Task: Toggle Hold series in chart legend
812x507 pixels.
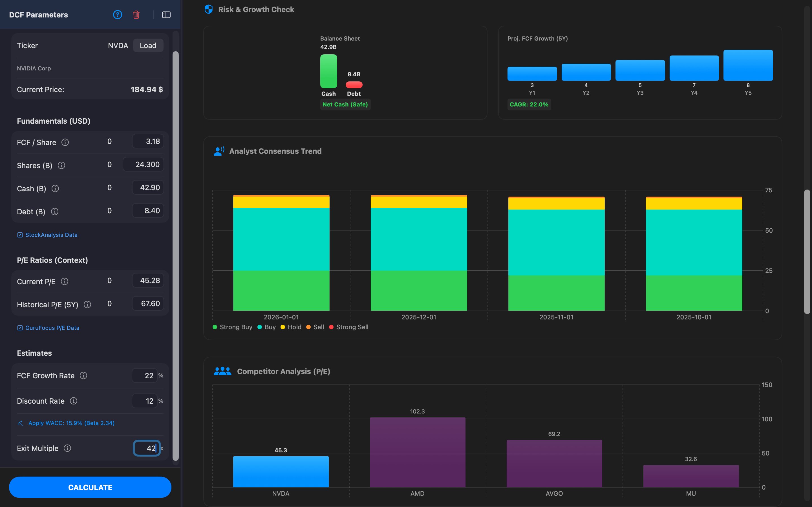Action: pyautogui.click(x=291, y=327)
